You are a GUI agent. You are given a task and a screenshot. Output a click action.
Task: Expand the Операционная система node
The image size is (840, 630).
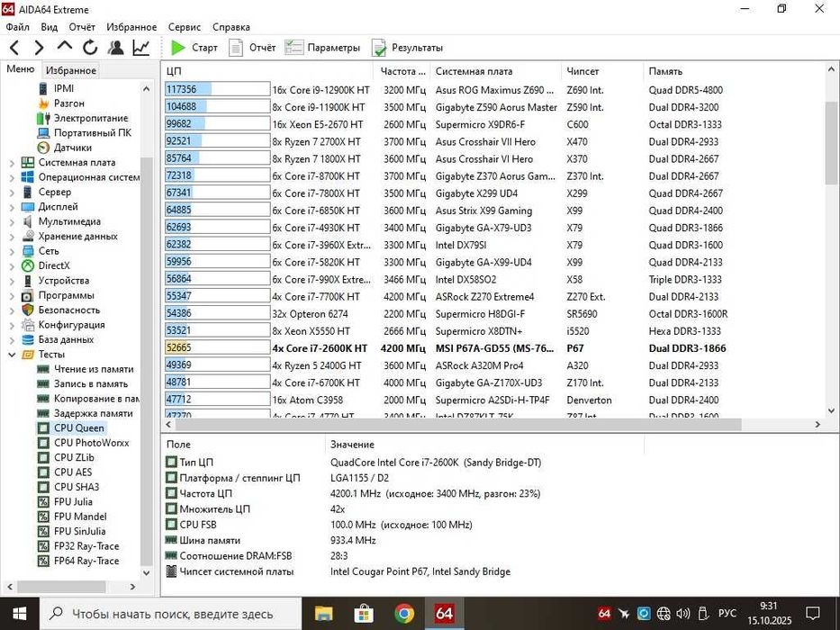(12, 177)
